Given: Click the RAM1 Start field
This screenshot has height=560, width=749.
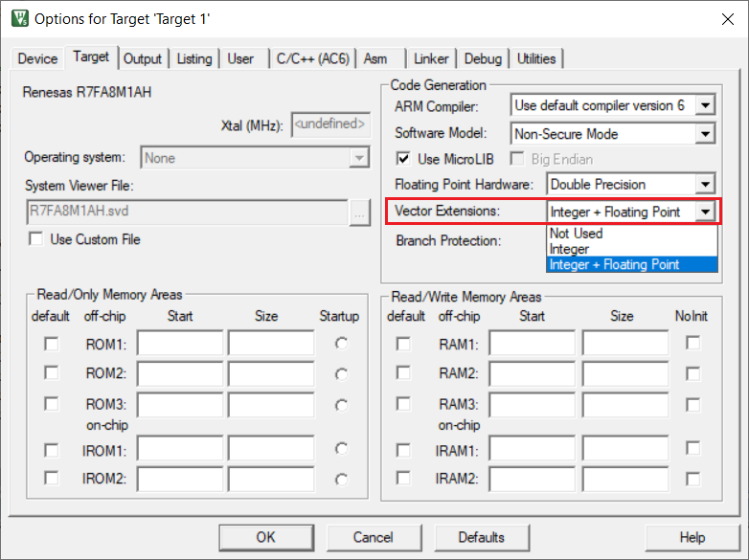Looking at the screenshot, I should tap(533, 343).
